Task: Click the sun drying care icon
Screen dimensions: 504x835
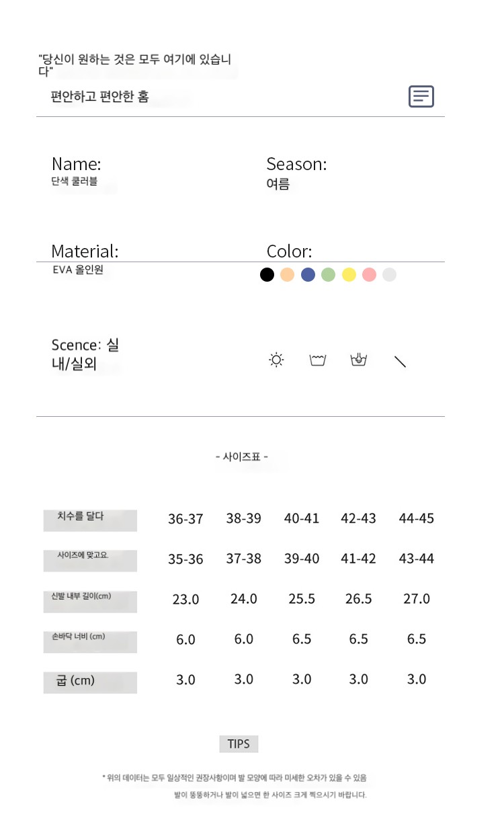Action: 276,360
